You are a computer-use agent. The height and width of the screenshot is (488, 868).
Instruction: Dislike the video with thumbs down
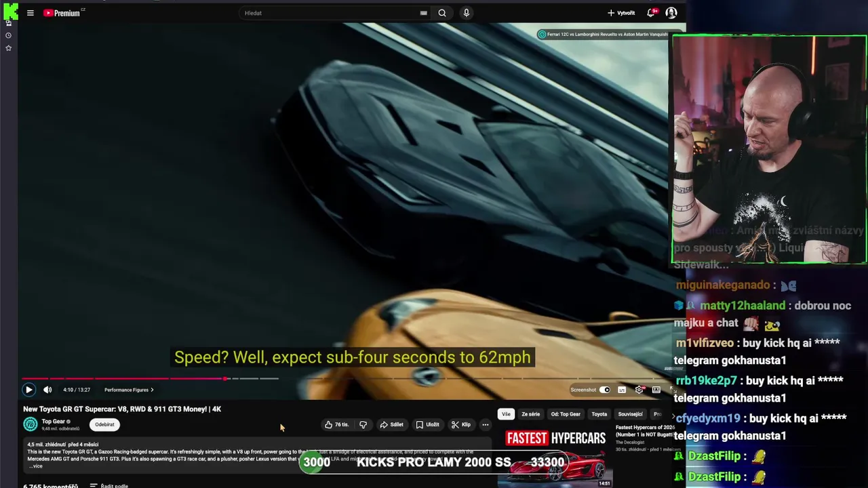click(x=363, y=425)
